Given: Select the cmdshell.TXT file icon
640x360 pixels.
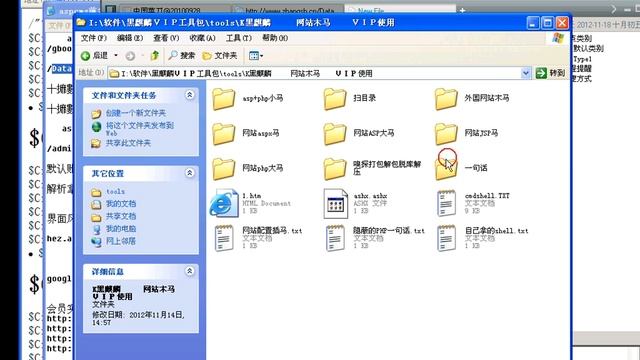Looking at the screenshot, I should point(447,203).
